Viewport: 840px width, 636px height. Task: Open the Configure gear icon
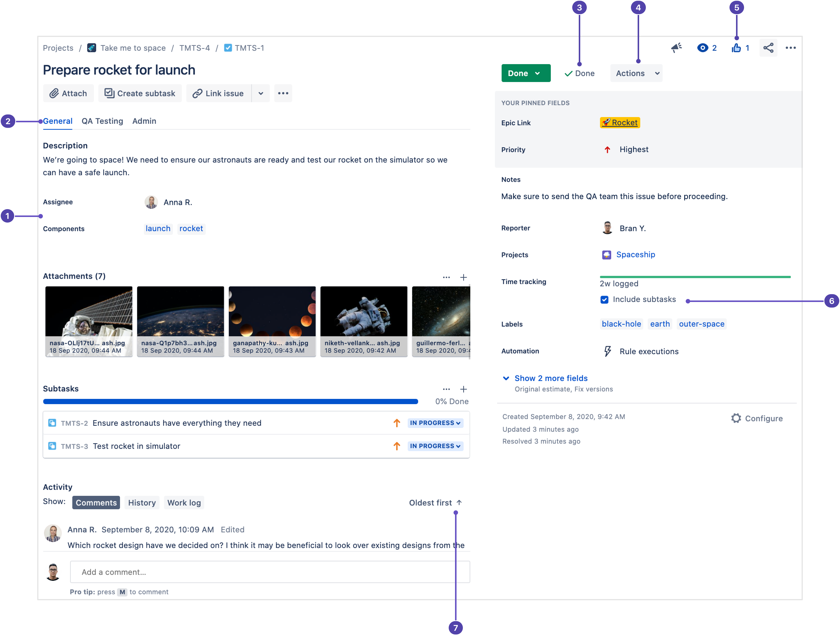(736, 419)
